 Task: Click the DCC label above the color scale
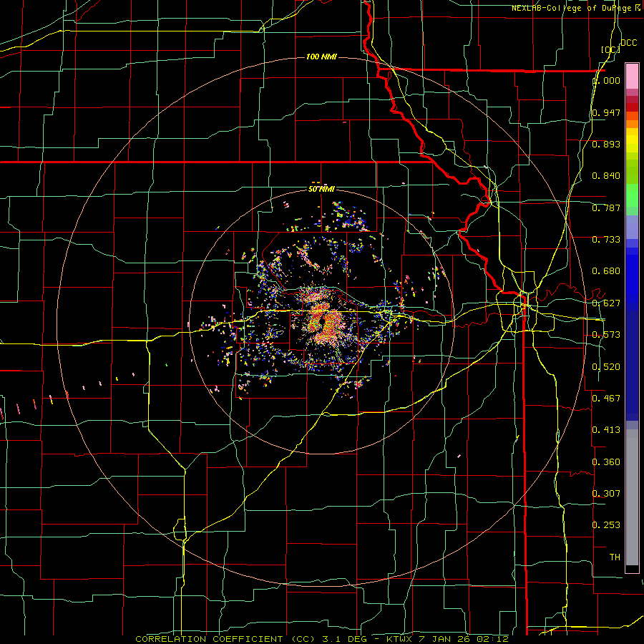click(x=628, y=43)
